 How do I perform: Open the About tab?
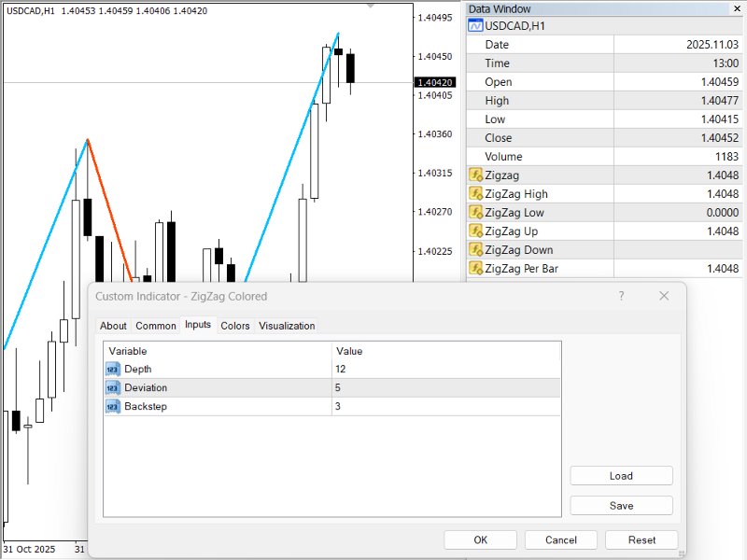tap(113, 326)
